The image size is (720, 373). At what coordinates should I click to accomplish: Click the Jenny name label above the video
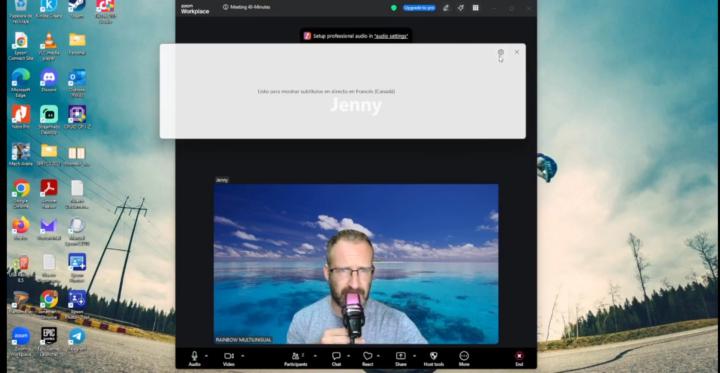[x=222, y=180]
